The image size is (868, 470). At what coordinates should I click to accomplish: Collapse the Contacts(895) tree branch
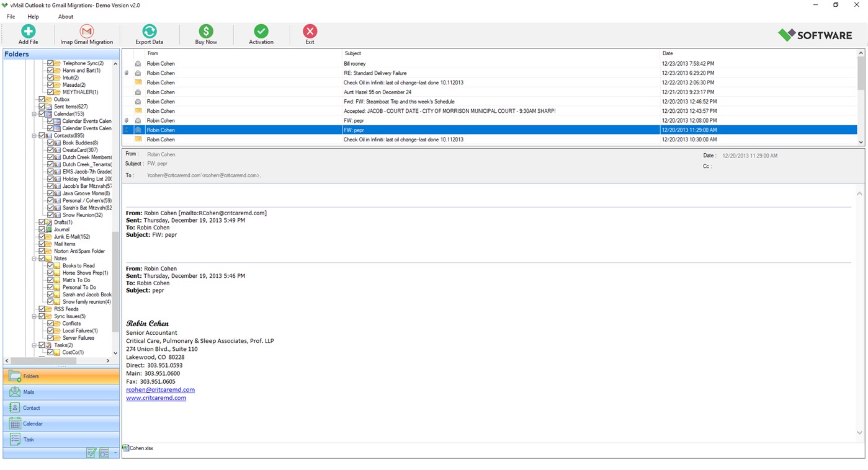(x=35, y=135)
